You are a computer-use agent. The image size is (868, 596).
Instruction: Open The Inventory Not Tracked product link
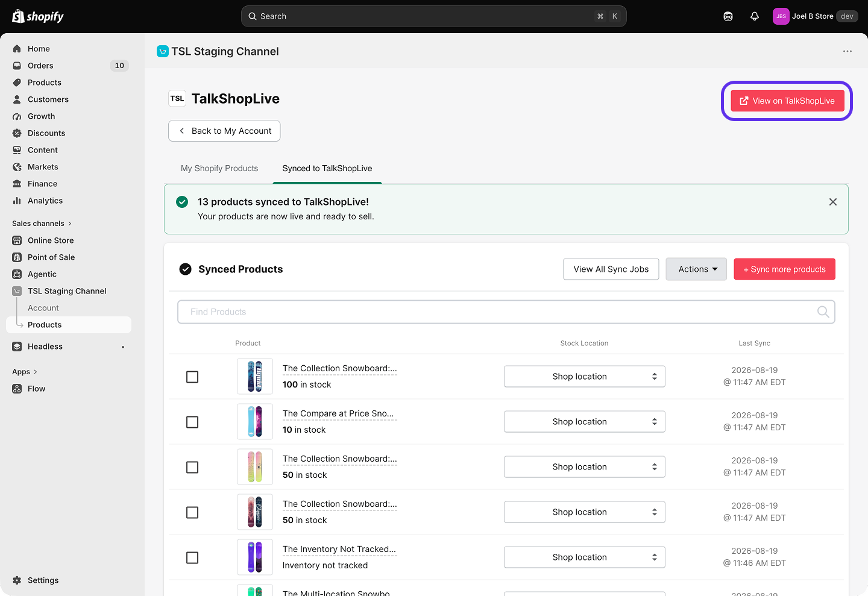339,550
